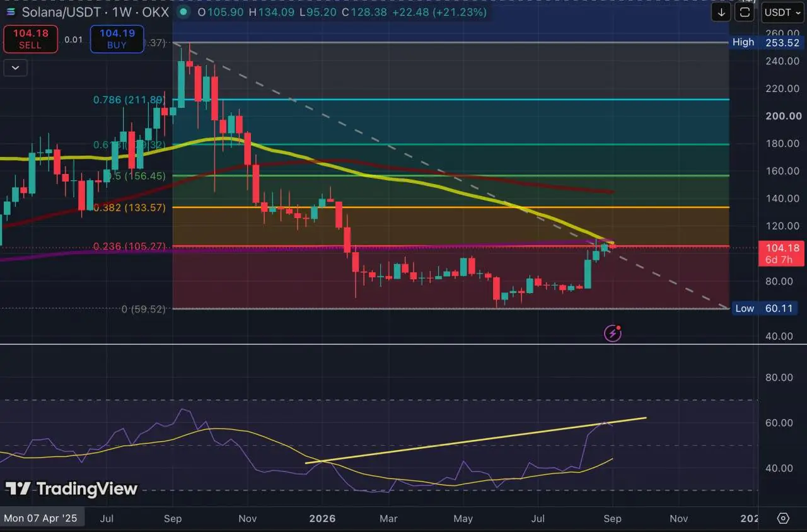This screenshot has width=807, height=532.
Task: Click the 0.236 (105.27) Fibonacci label
Action: pos(129,246)
